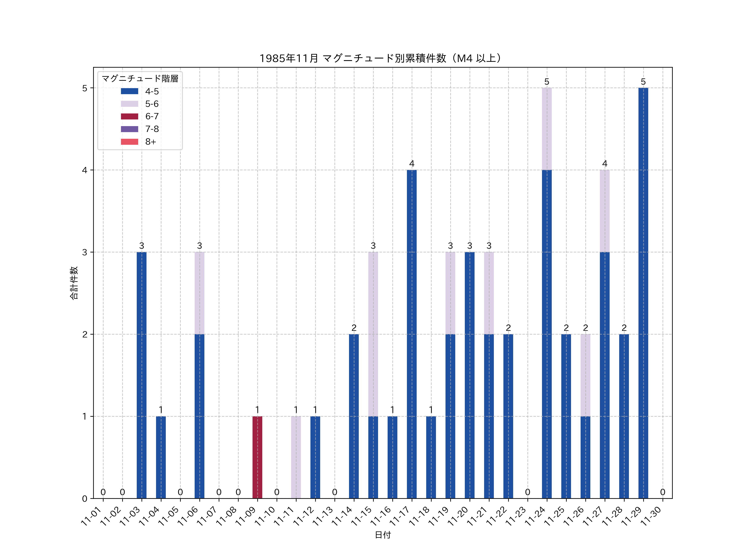This screenshot has width=747, height=560.
Task: Click the y-axis tick label 5
Action: [x=84, y=88]
